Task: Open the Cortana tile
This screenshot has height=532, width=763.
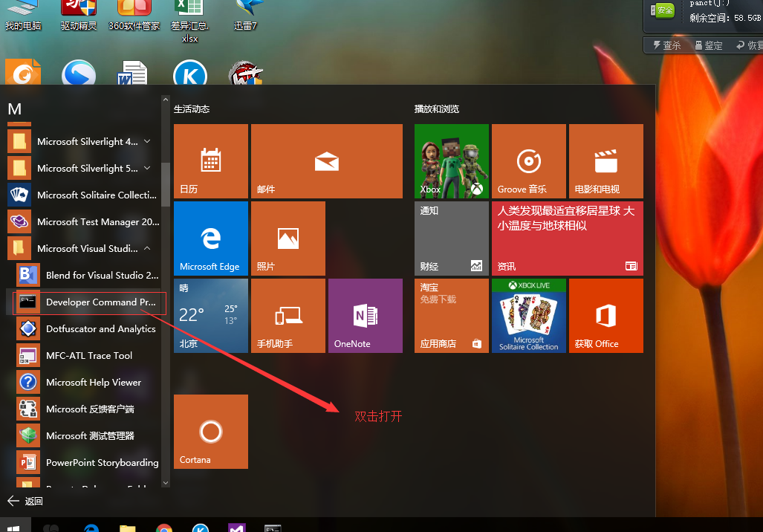Action: coord(211,432)
